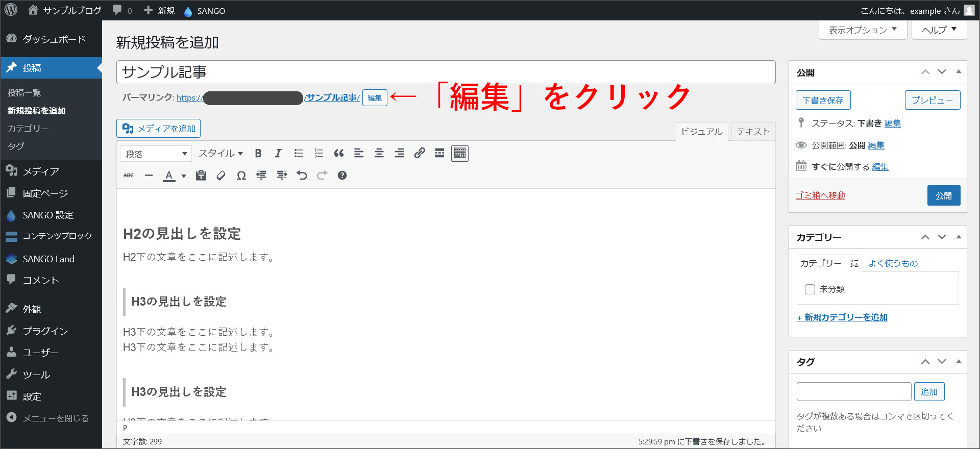Toggle the toolbar display icon
The height and width of the screenshot is (449, 980).
tap(459, 154)
